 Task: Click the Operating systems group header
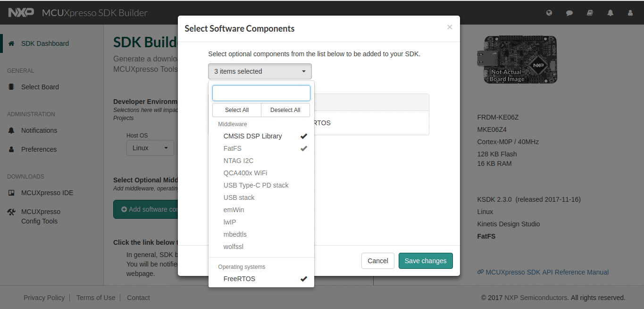(242, 267)
